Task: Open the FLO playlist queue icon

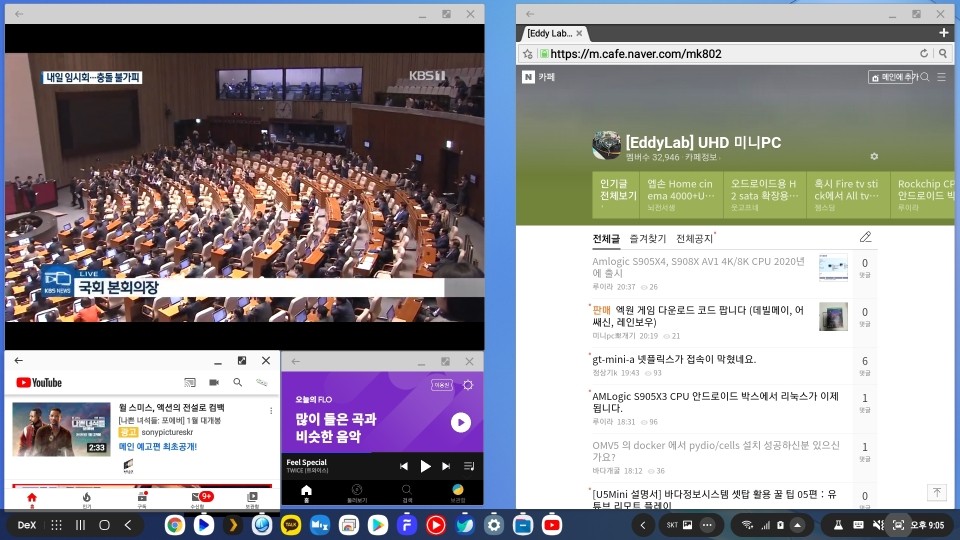Action: (x=469, y=467)
